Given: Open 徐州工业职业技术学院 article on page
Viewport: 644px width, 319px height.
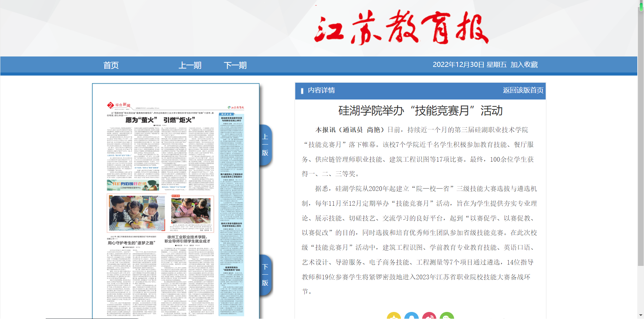Looking at the screenshot, I should [x=187, y=239].
